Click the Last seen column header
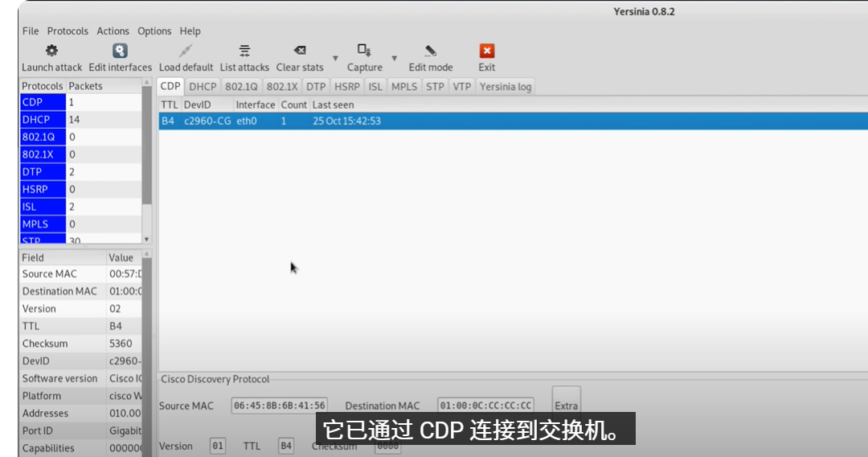Screen dimensions: 868x457 point(334,105)
